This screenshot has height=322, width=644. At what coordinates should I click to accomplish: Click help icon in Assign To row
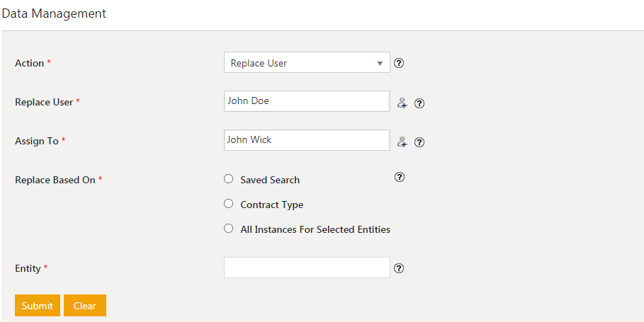coord(419,142)
